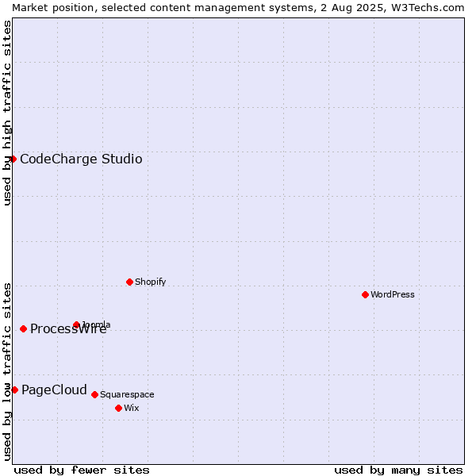Click the PageCloud red data point
The width and height of the screenshot is (476, 476).
coord(14,390)
